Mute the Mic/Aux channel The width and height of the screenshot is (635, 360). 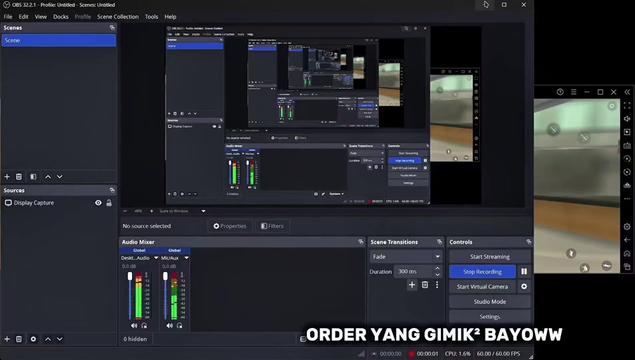tap(169, 326)
